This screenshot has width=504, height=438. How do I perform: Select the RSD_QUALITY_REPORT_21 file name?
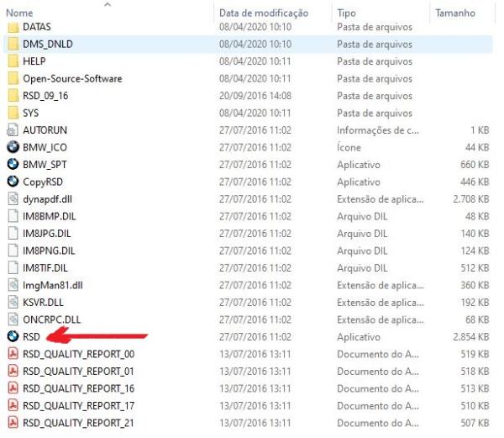(78, 423)
